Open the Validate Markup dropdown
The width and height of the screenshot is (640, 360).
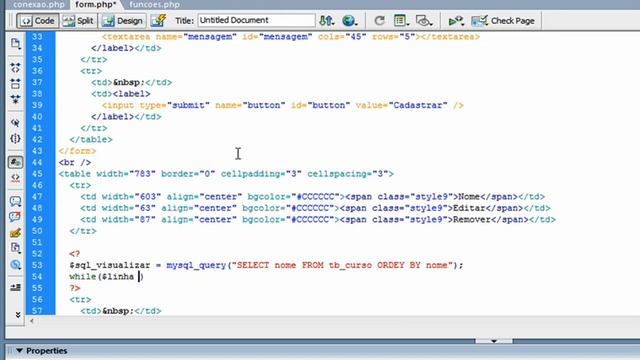pos(456,21)
